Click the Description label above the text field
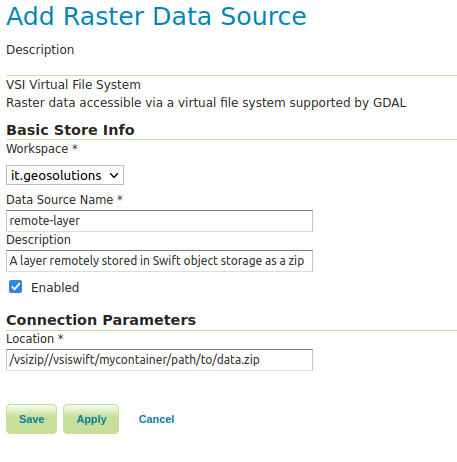 pos(38,240)
